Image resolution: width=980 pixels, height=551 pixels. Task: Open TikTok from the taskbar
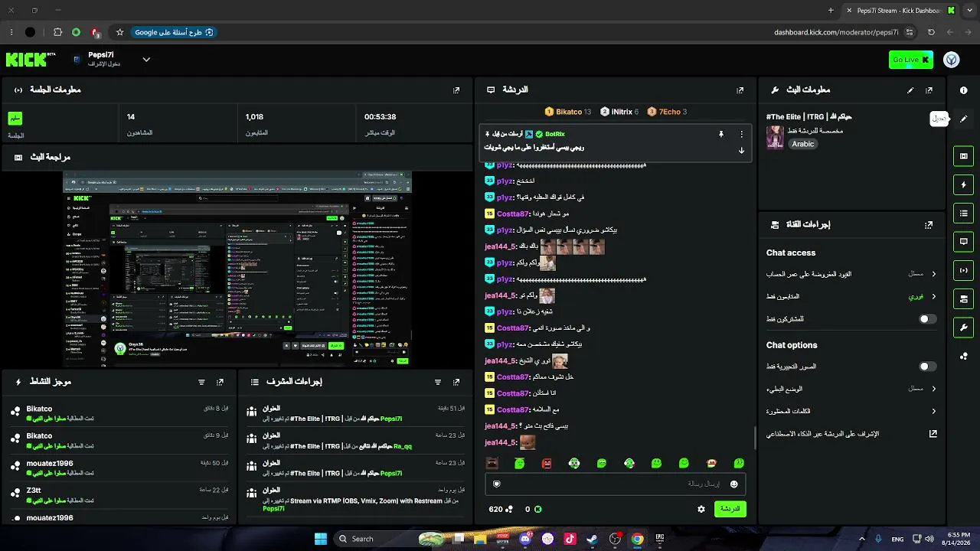click(x=570, y=539)
